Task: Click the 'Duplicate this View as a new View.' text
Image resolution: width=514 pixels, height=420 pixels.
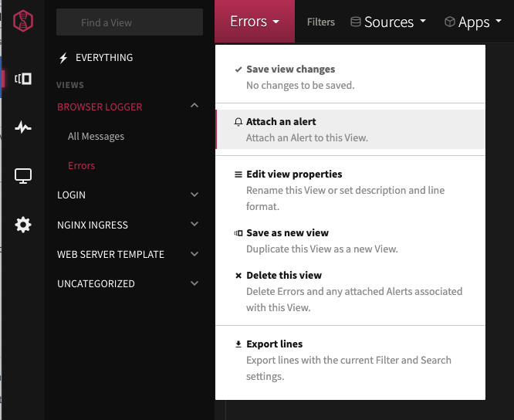Action: [x=322, y=249]
